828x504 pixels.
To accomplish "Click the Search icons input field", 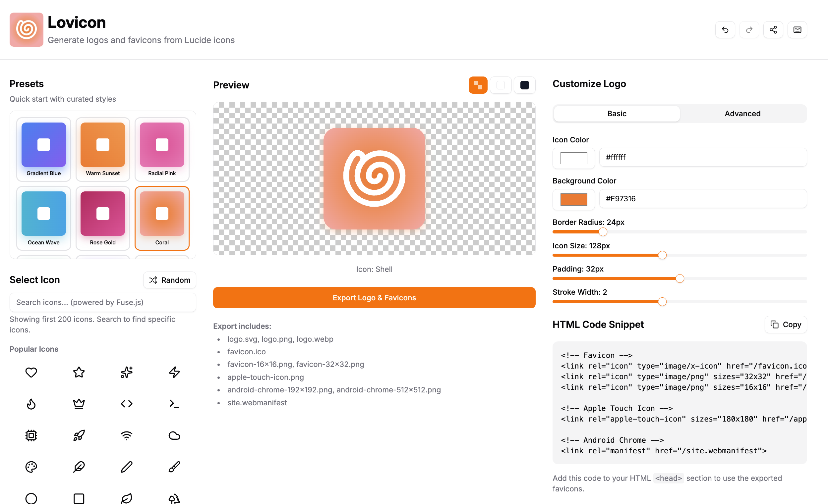I will pos(102,302).
